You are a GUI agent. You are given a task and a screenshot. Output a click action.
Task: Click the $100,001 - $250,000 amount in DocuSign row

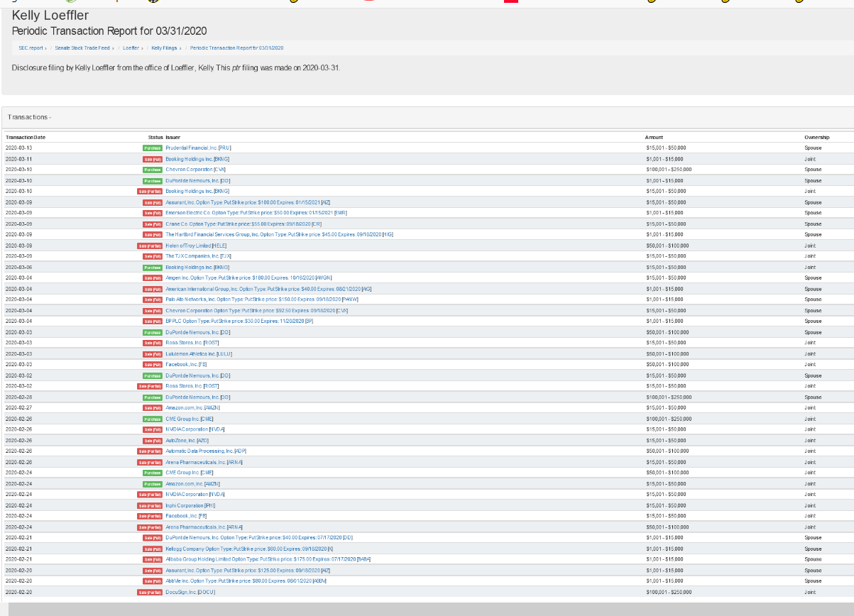coord(669,592)
